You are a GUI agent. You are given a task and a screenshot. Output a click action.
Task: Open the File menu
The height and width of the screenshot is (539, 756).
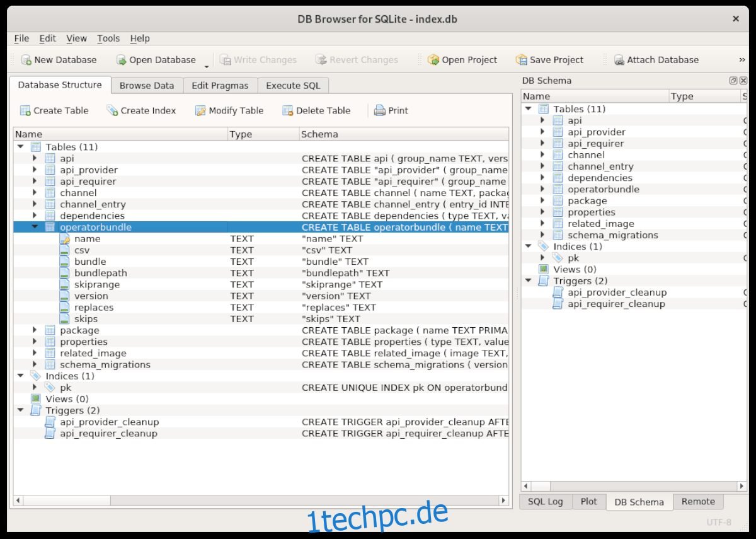(x=21, y=38)
